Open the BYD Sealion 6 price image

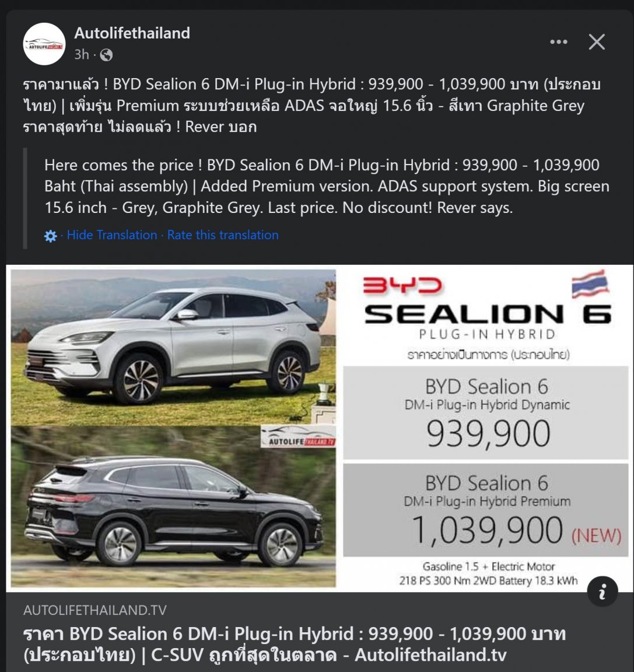[320, 429]
